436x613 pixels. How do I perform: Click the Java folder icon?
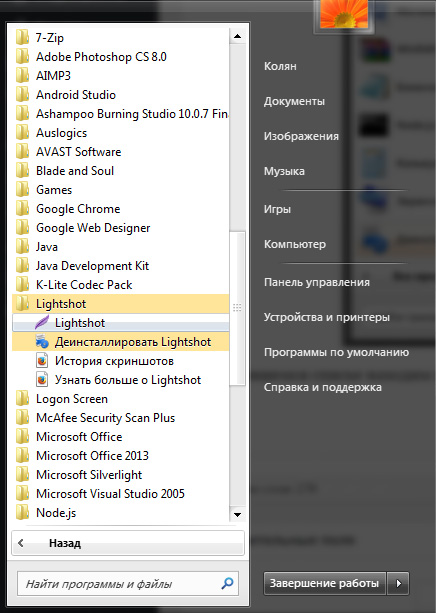[x=22, y=247]
